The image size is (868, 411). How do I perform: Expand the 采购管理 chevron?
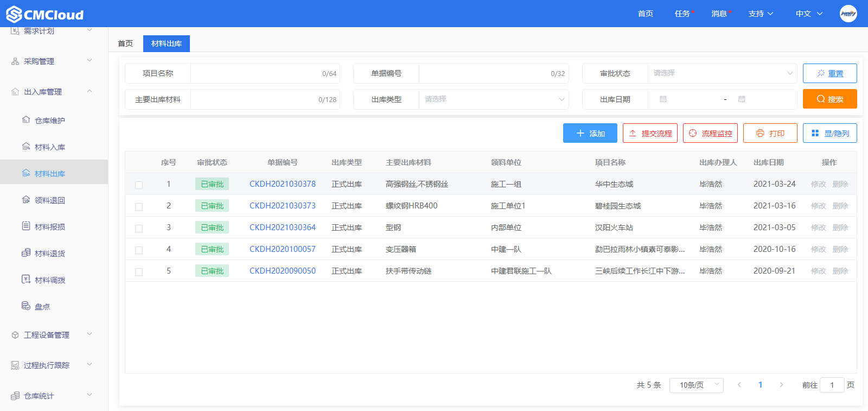(x=90, y=60)
